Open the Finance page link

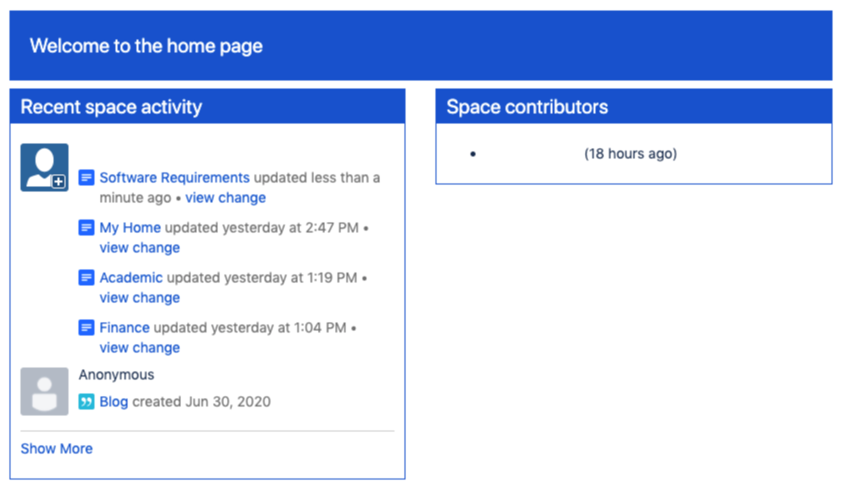125,327
